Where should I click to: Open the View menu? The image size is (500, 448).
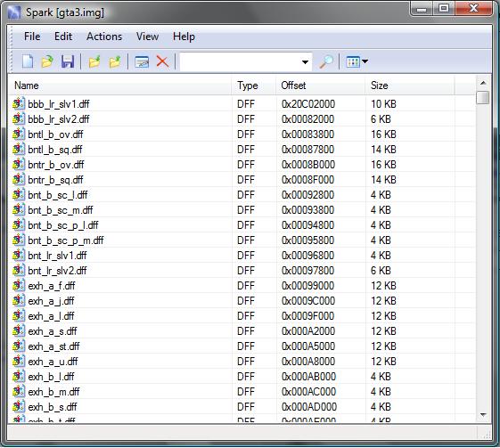[147, 37]
